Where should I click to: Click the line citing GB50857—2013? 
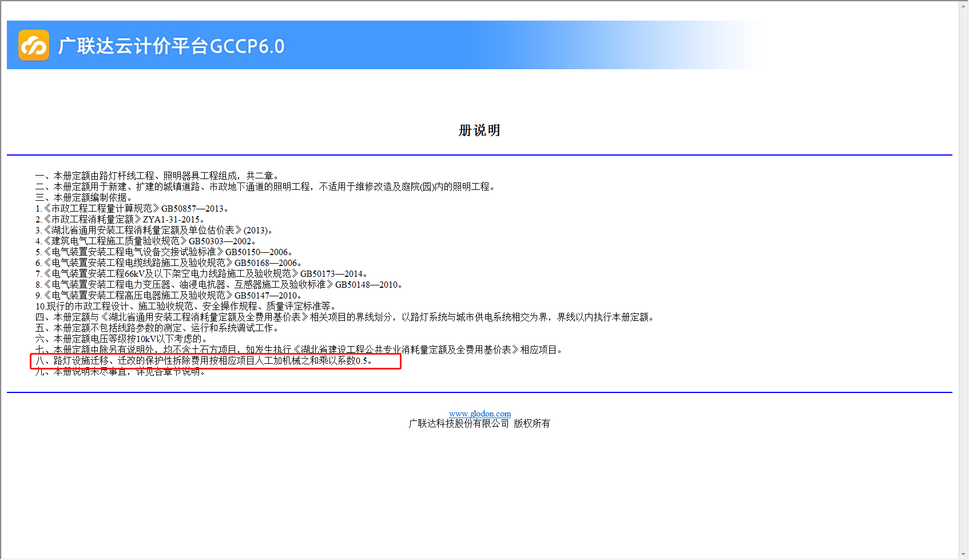133,208
